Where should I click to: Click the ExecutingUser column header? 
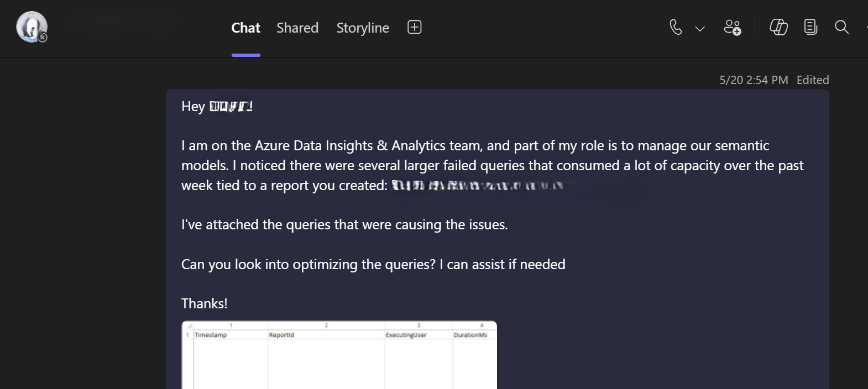click(x=406, y=335)
